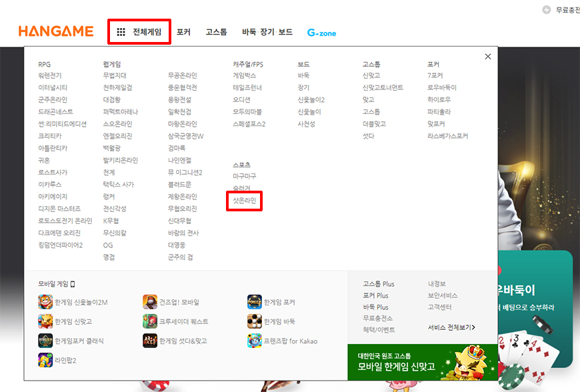Image resolution: width=580 pixels, height=392 pixels.
Task: Open the 크리티카 game link
Action: (x=50, y=136)
